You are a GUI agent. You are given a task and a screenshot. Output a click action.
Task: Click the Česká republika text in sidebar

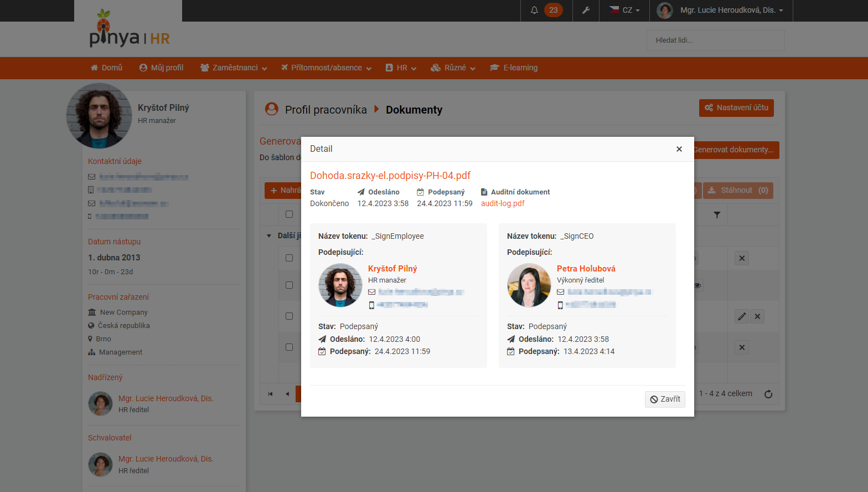pyautogui.click(x=124, y=326)
